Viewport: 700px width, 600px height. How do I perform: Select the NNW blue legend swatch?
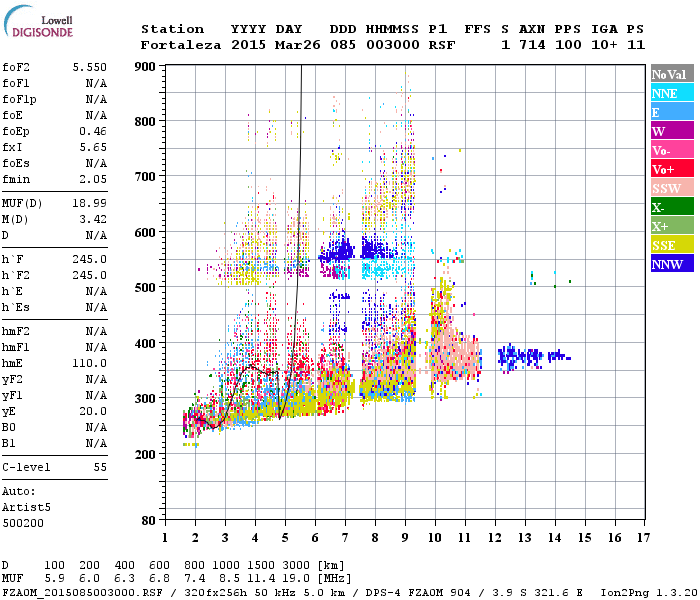point(672,264)
